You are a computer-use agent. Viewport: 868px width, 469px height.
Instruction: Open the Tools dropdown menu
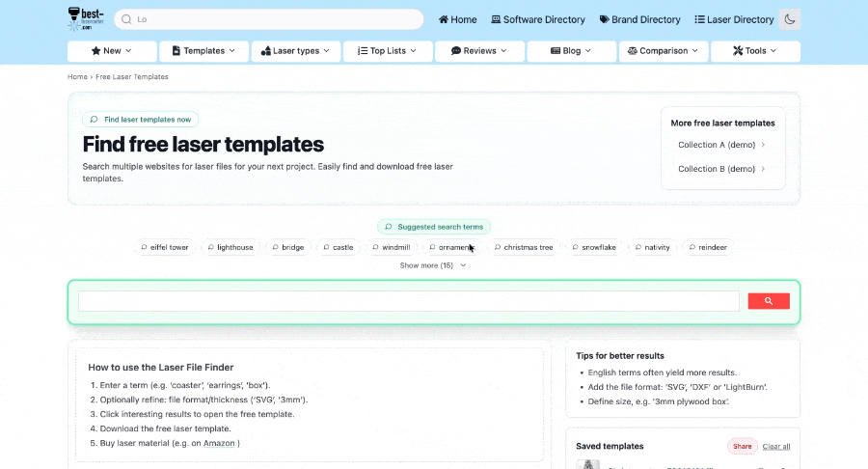point(755,51)
